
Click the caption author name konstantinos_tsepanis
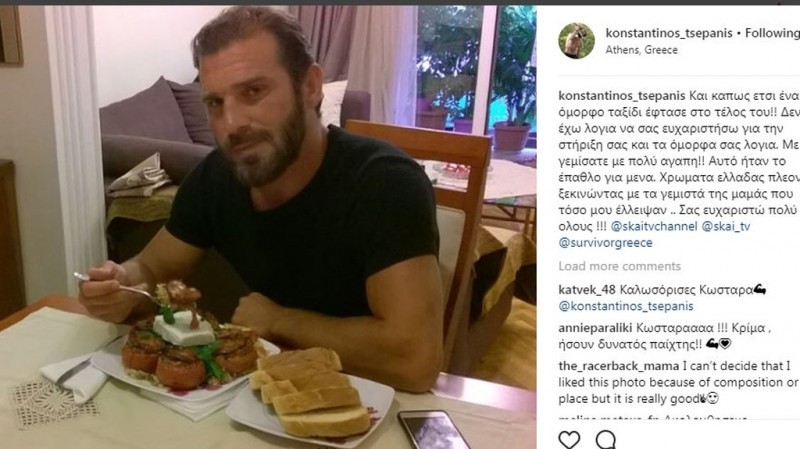coord(621,96)
